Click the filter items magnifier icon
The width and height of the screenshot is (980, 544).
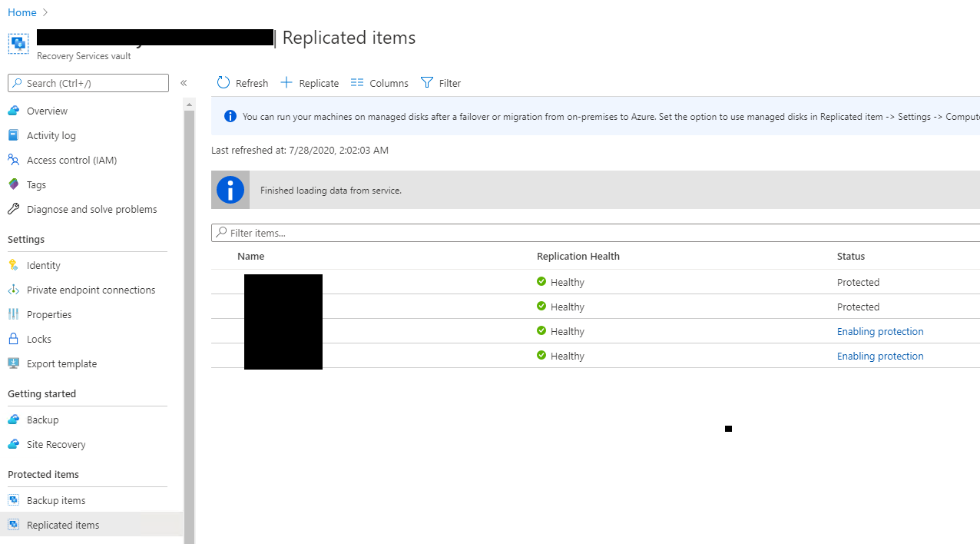click(x=222, y=233)
